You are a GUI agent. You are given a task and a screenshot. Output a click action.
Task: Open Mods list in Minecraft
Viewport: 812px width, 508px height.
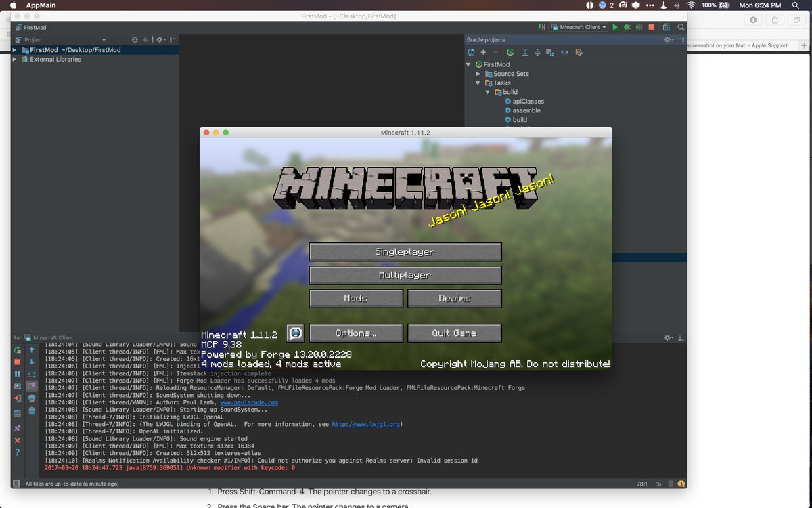(x=356, y=298)
